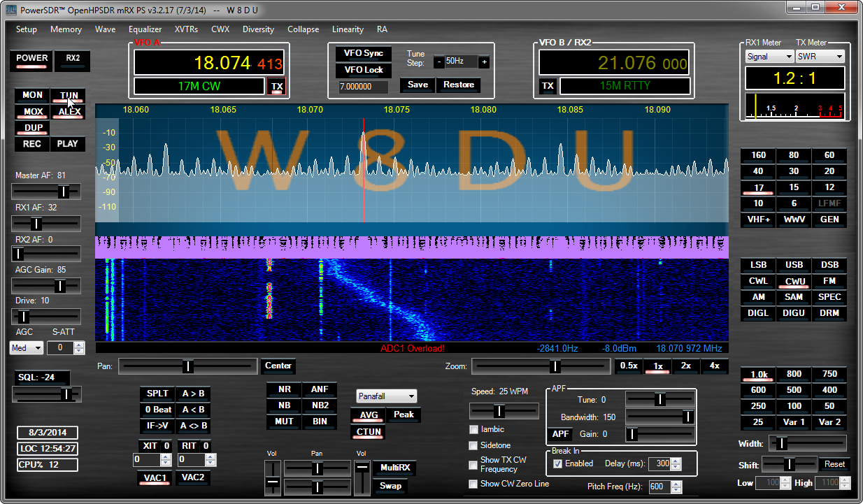Open the Panafall display mode dropdown

387,396
